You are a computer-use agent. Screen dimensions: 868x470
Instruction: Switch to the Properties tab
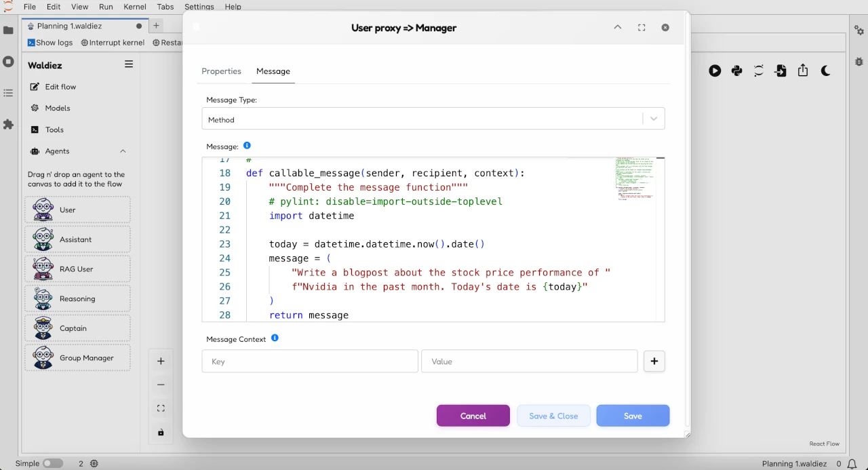tap(221, 71)
